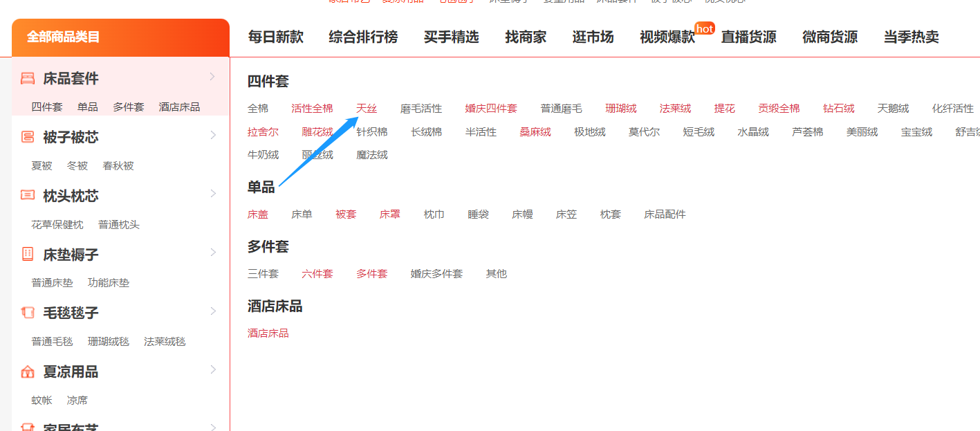Expand the 毛毯毯子 category arrow
Viewport: 980px width, 431px height.
point(212,311)
